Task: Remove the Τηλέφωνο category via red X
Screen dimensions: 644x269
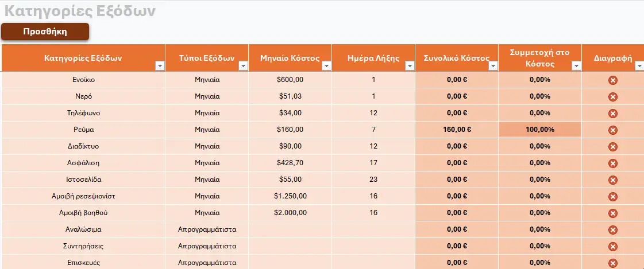Action: pyautogui.click(x=613, y=114)
